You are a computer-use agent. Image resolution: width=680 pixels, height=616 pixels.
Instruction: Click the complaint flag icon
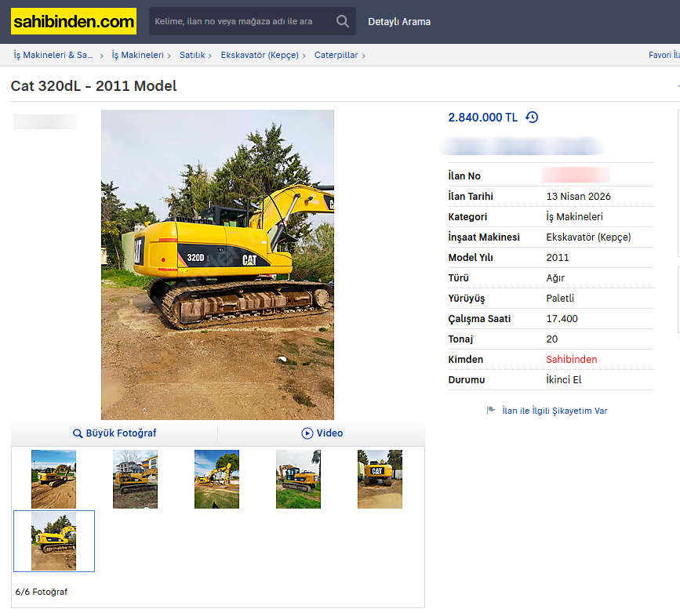[490, 410]
